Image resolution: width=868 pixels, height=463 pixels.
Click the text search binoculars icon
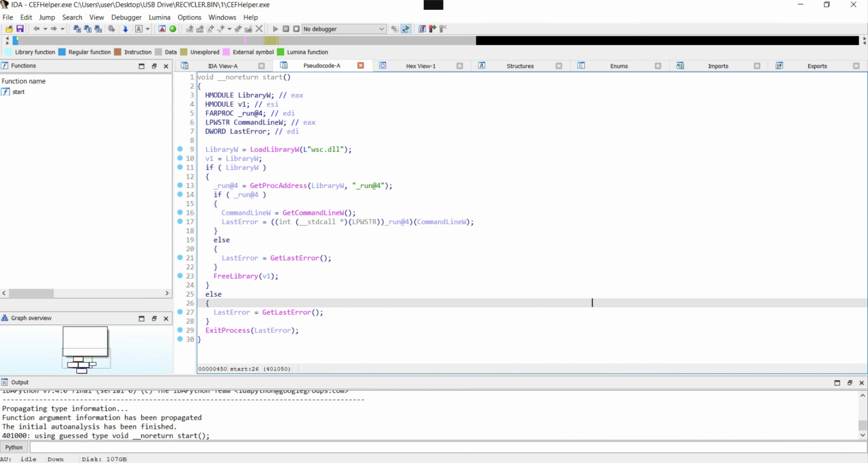pos(87,29)
